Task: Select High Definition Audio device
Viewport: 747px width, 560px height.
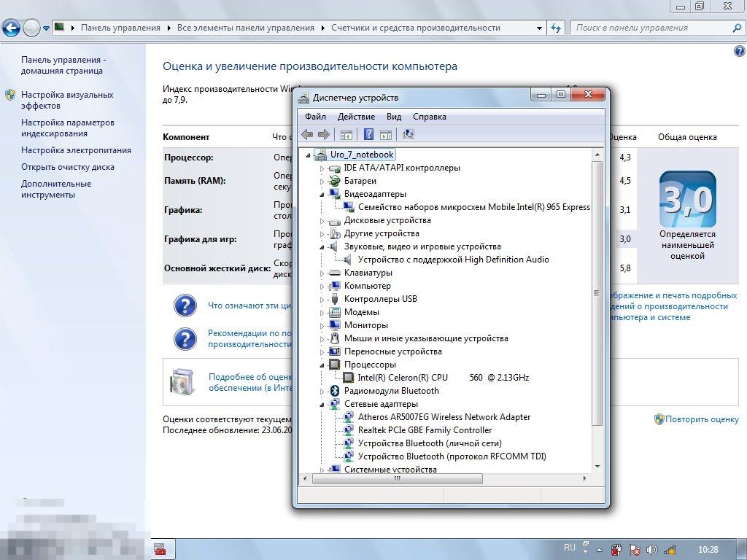Action: click(x=454, y=260)
